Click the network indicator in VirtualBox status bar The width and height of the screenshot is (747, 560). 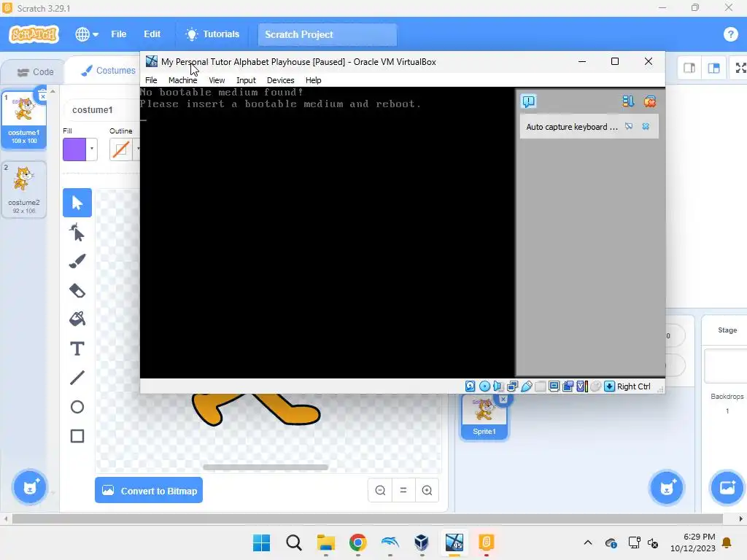tap(513, 386)
